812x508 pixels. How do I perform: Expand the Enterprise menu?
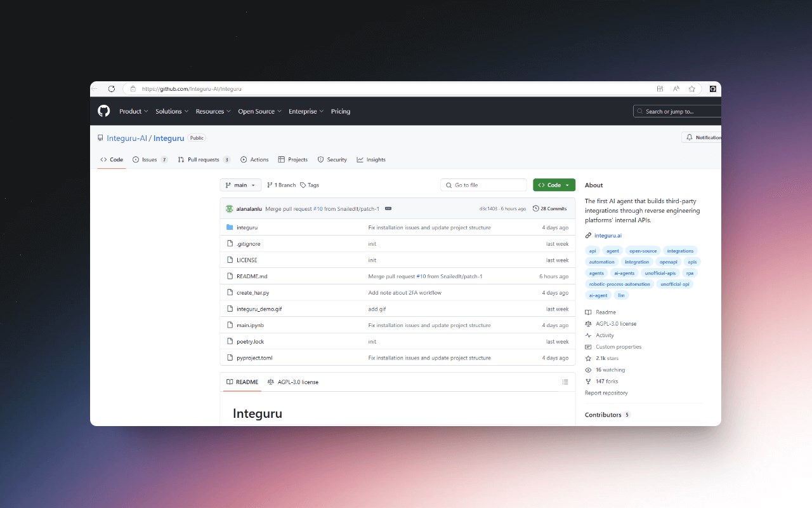click(306, 111)
